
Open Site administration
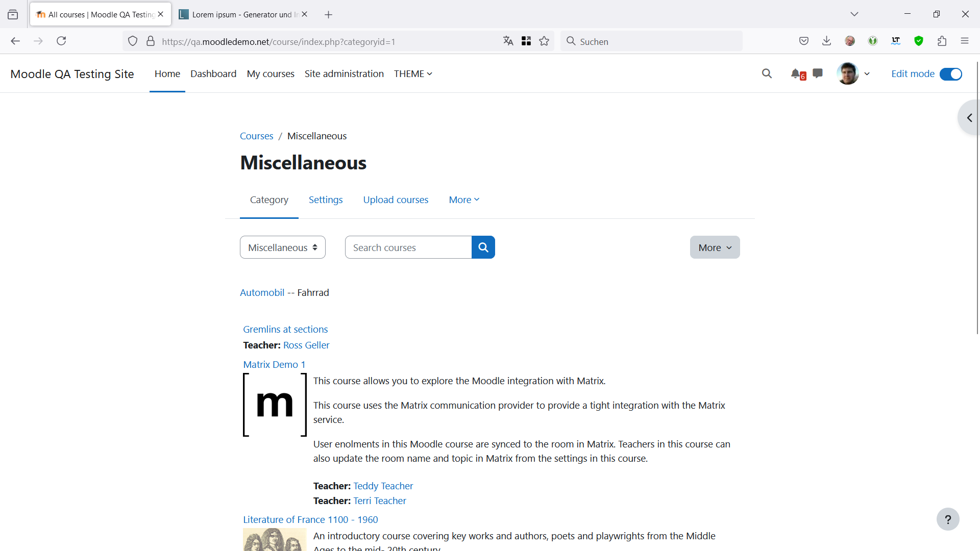click(x=344, y=74)
